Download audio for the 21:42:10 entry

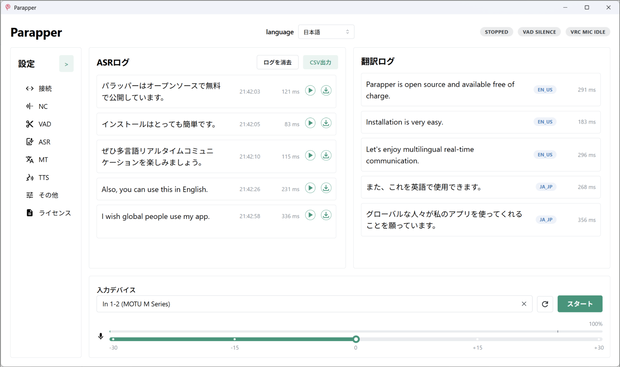point(326,156)
